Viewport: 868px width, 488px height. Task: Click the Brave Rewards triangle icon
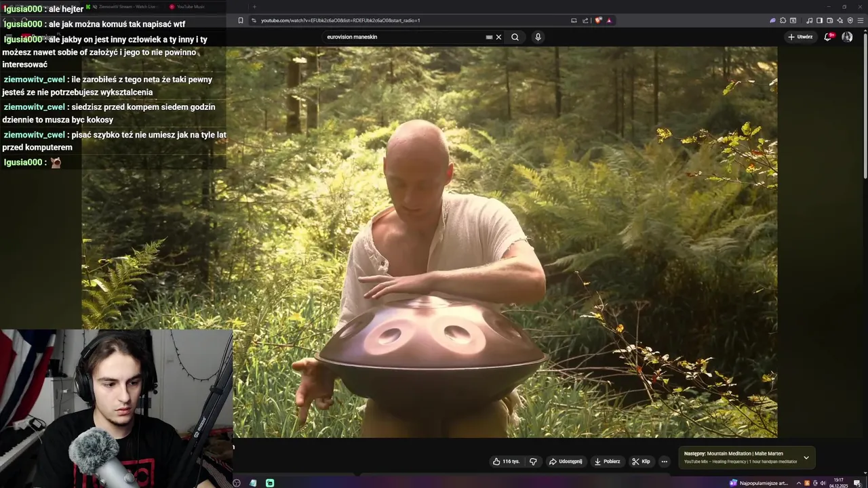click(x=609, y=20)
